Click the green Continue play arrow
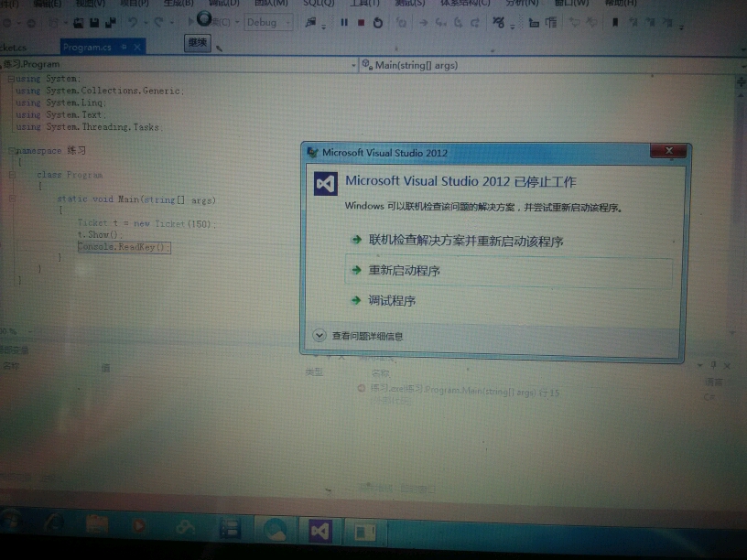Screen dimensions: 747x560 [x=191, y=21]
